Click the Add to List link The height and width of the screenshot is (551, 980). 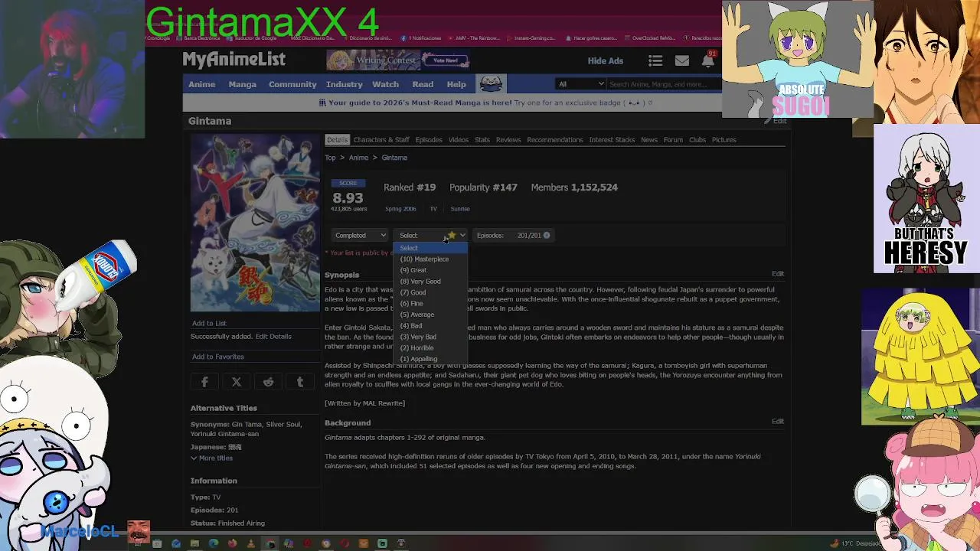coord(209,324)
